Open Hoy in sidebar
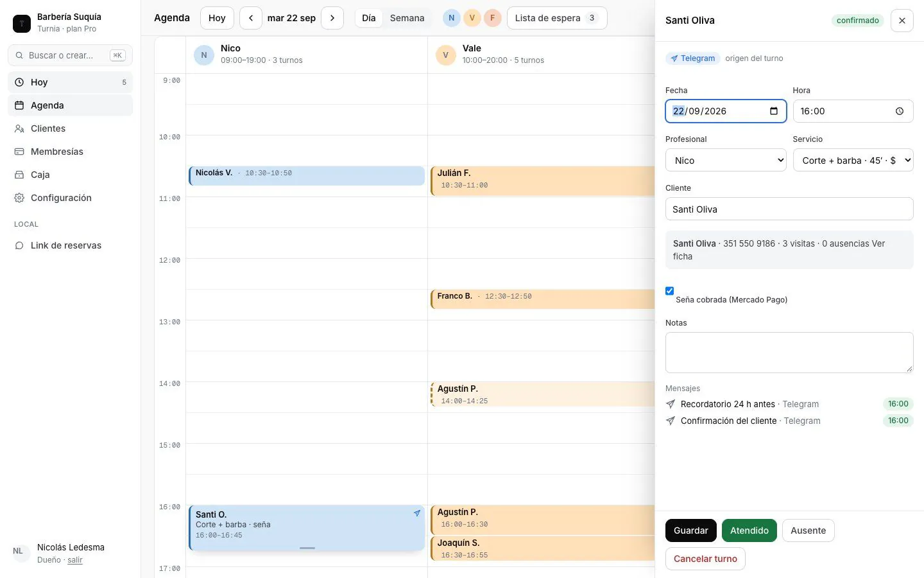This screenshot has width=924, height=578. coord(70,82)
